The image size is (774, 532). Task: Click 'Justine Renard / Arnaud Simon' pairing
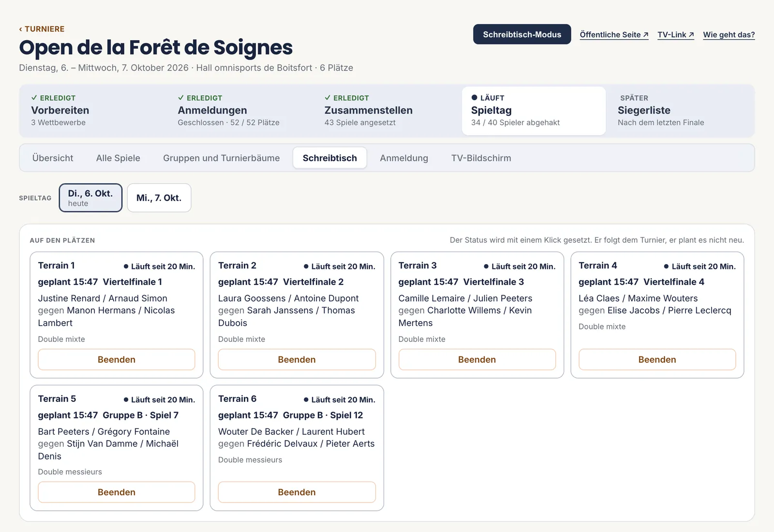tap(103, 298)
